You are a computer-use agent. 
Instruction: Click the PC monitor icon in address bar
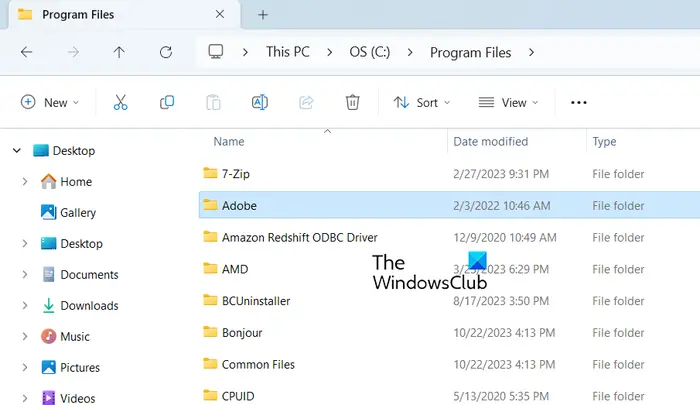coord(216,52)
